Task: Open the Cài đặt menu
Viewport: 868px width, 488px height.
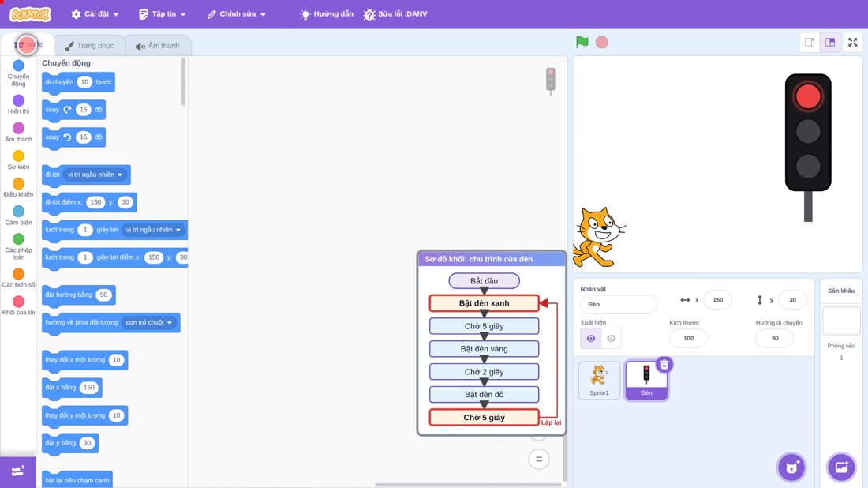Action: coord(95,14)
